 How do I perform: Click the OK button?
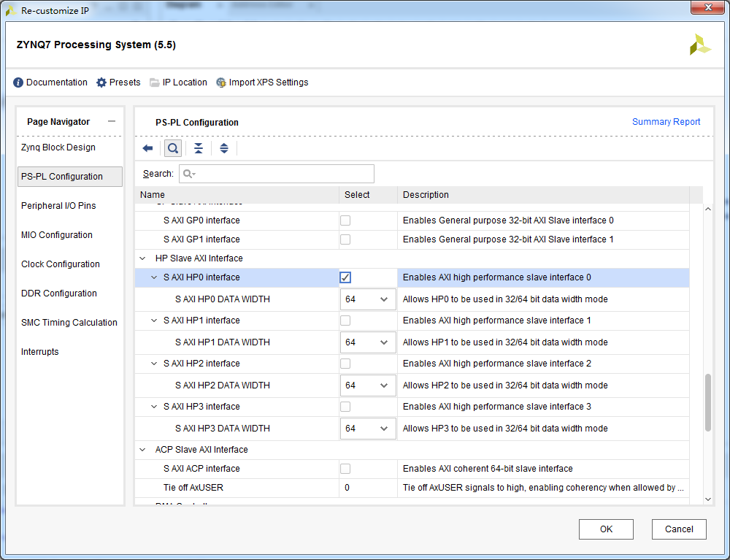[606, 529]
